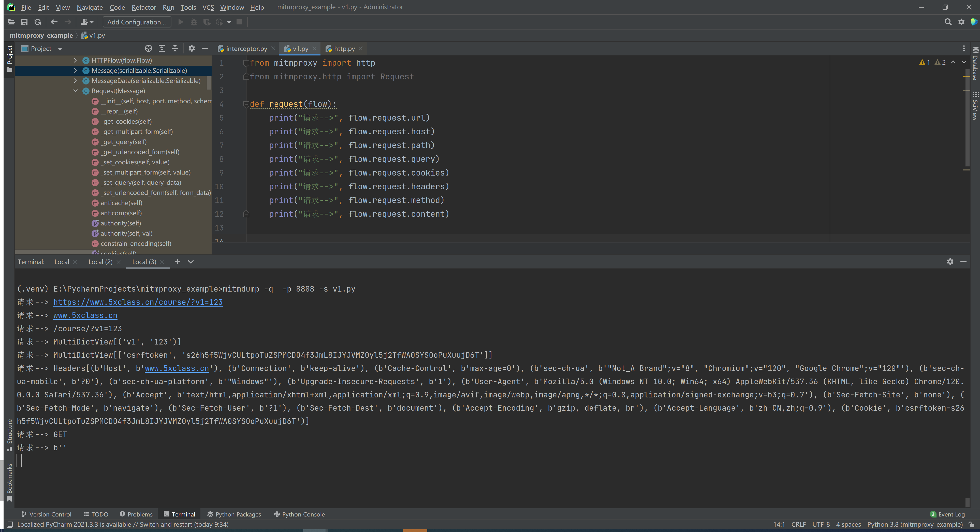
Task: Open TODO tool window
Action: pyautogui.click(x=96, y=514)
